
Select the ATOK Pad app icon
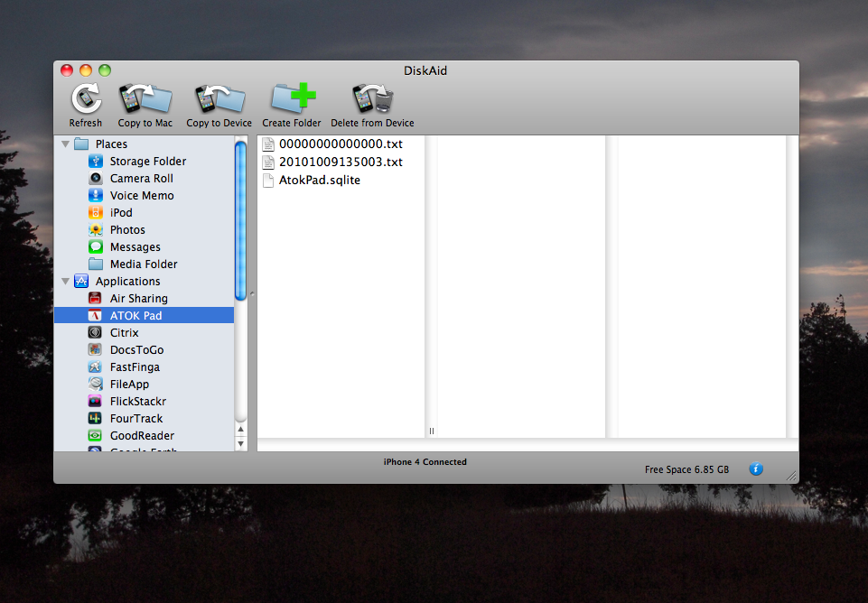click(95, 315)
